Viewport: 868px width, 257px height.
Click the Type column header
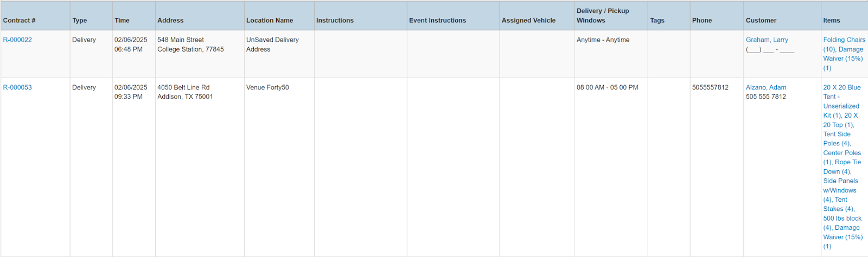pos(80,21)
